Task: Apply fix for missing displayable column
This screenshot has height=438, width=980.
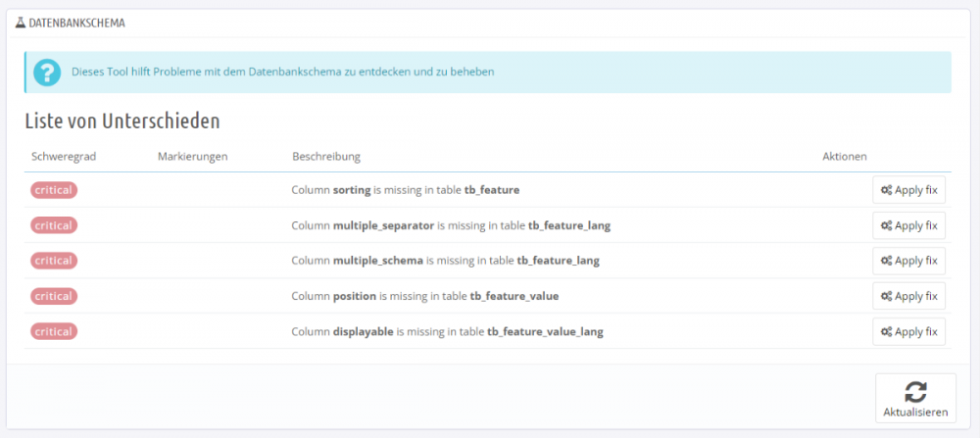Action: click(x=909, y=331)
